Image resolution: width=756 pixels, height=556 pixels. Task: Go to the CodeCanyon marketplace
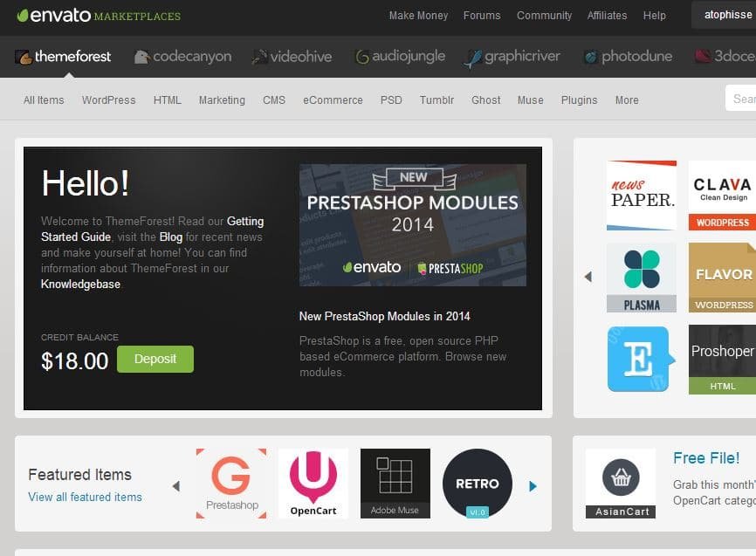182,57
